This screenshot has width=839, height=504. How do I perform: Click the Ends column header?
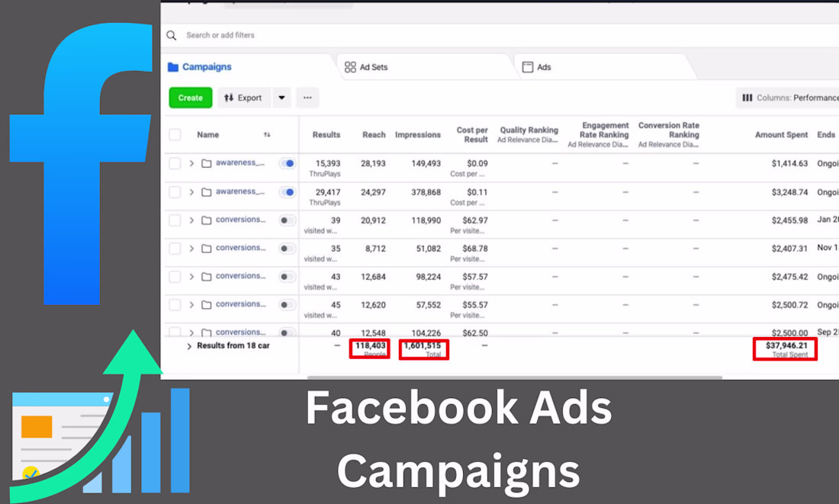(x=825, y=135)
